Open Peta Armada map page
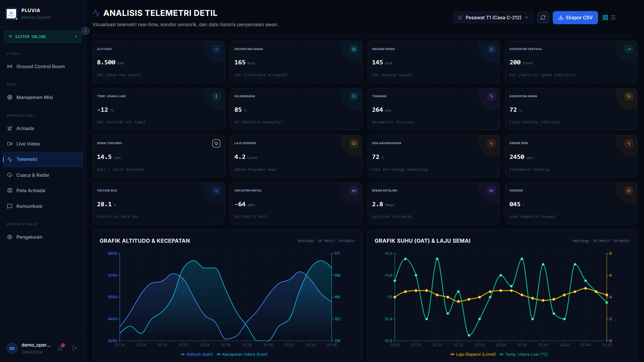 42,191
